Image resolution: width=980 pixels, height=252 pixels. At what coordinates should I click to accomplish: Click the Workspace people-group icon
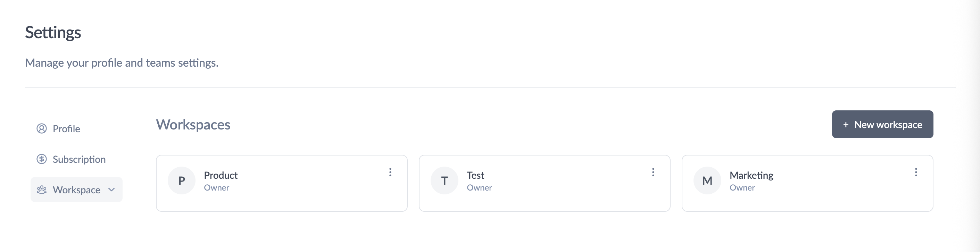[41, 190]
